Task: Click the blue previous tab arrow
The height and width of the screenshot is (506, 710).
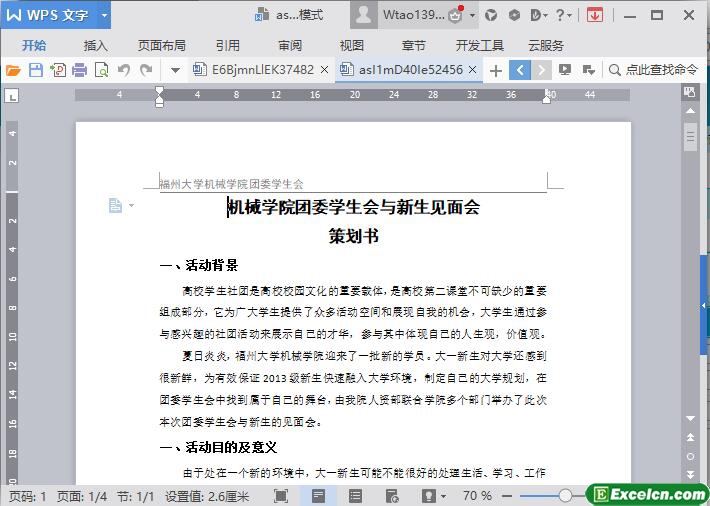Action: [x=520, y=70]
